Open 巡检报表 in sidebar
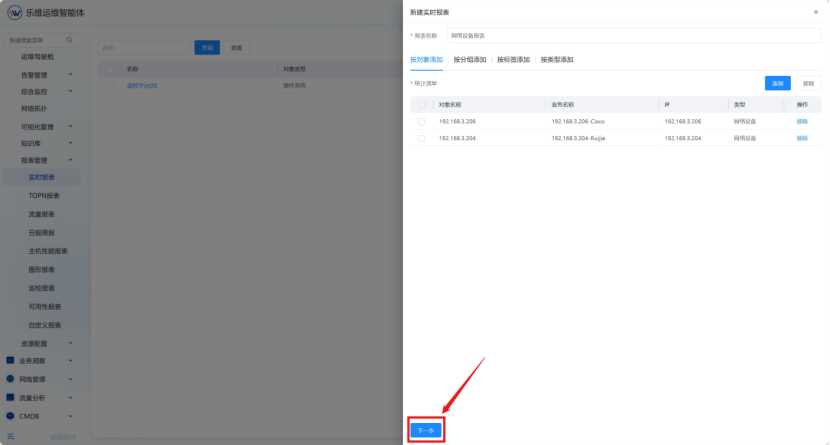The width and height of the screenshot is (830, 445). (42, 288)
